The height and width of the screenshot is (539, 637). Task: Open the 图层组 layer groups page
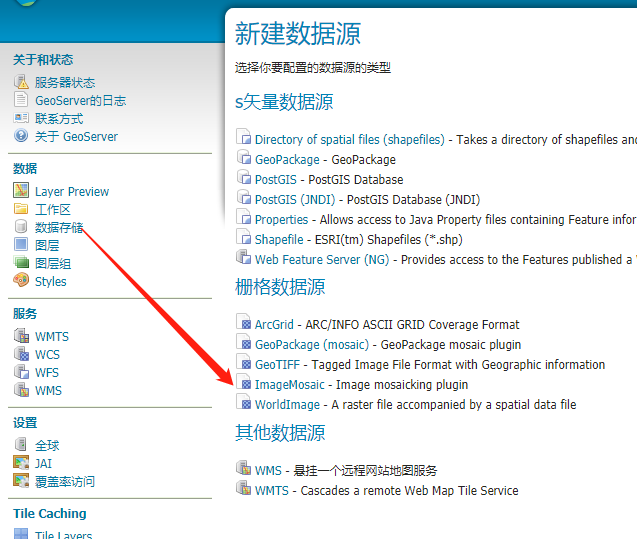pos(53,264)
